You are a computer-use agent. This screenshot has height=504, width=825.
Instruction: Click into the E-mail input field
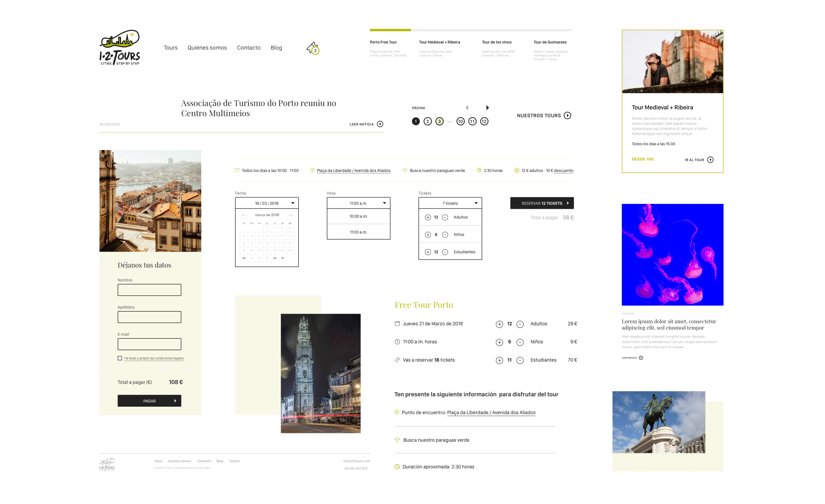coord(149,344)
